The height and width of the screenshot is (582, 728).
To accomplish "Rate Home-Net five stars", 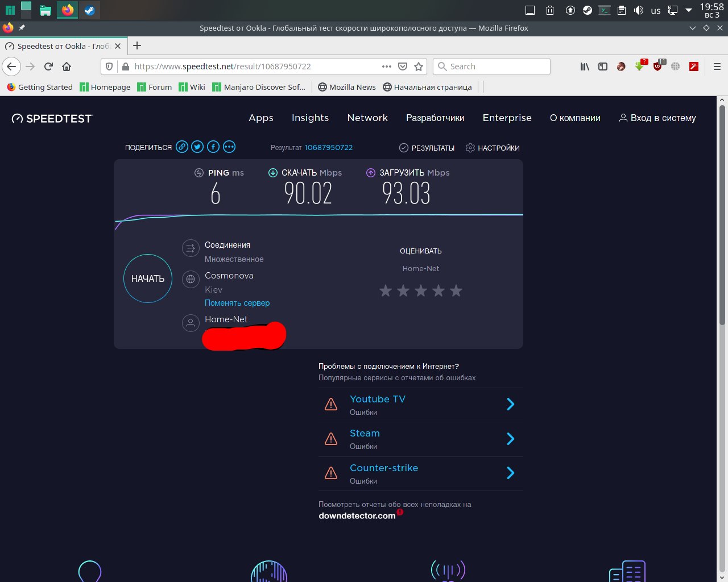I will tap(456, 291).
